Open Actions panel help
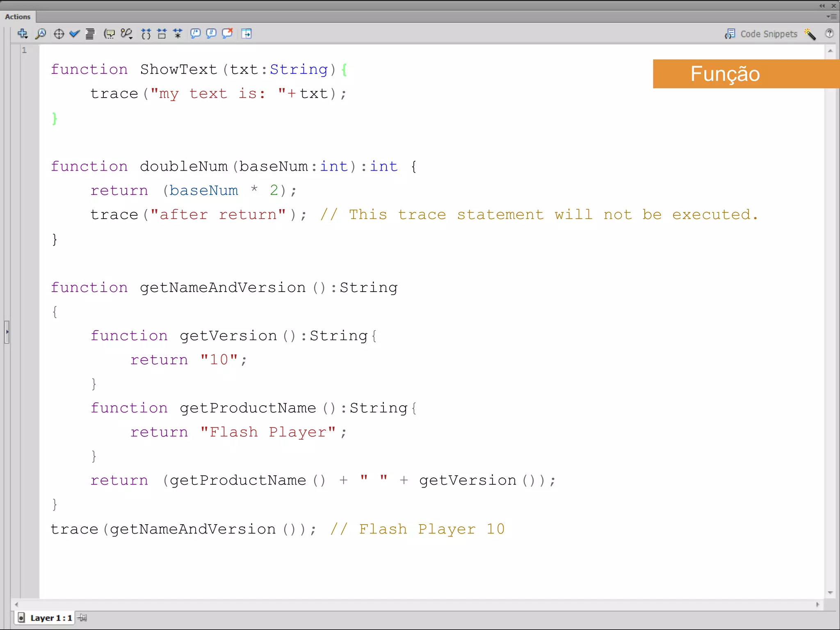840x630 pixels. (829, 34)
